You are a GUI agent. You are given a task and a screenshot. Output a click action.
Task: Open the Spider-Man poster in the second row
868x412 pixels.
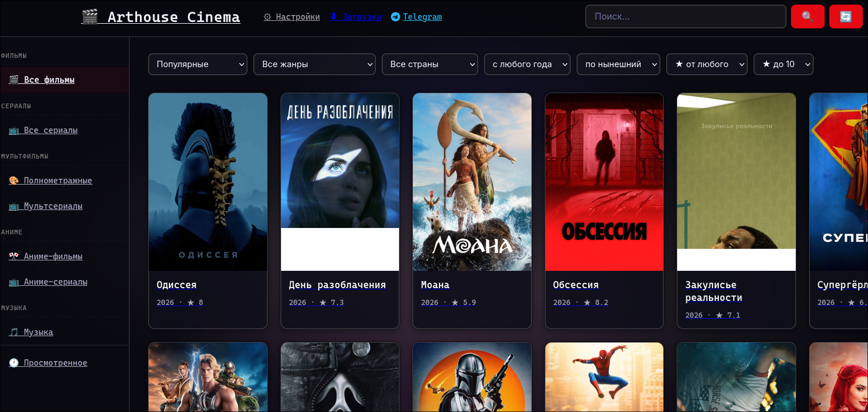604,377
